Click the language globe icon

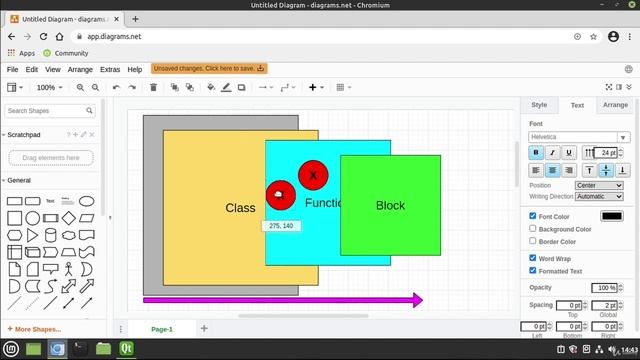(629, 69)
